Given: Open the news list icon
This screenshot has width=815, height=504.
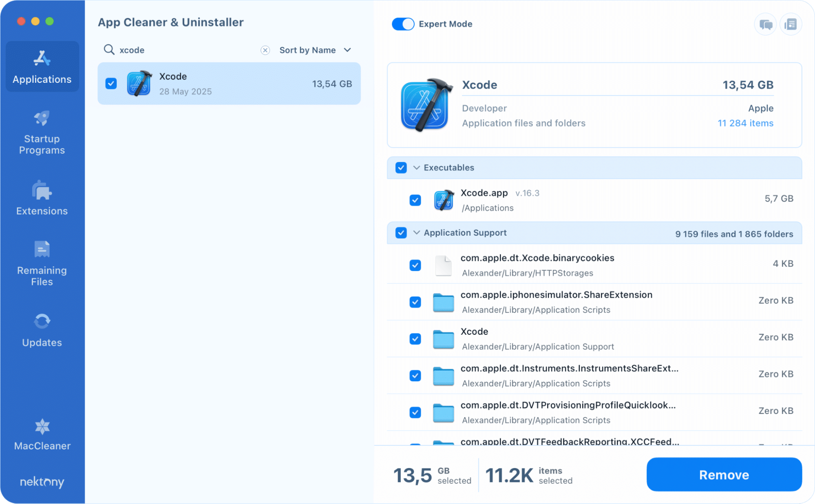Looking at the screenshot, I should pyautogui.click(x=791, y=24).
